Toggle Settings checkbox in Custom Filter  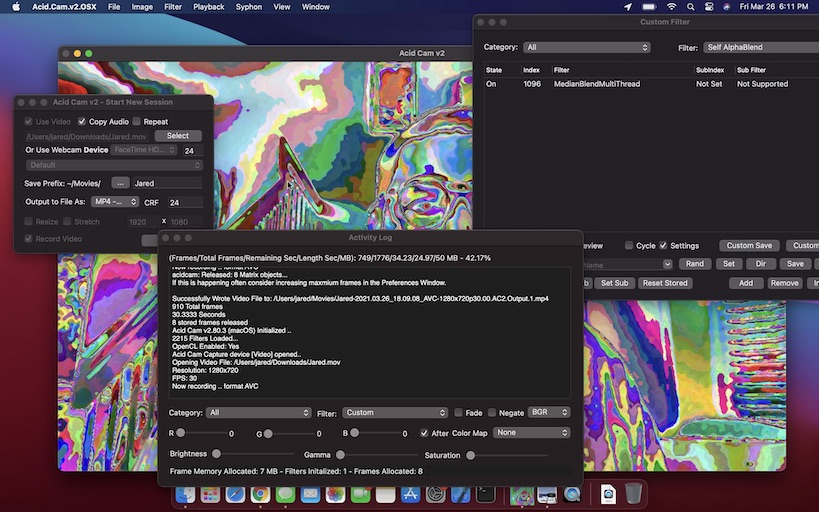point(663,245)
